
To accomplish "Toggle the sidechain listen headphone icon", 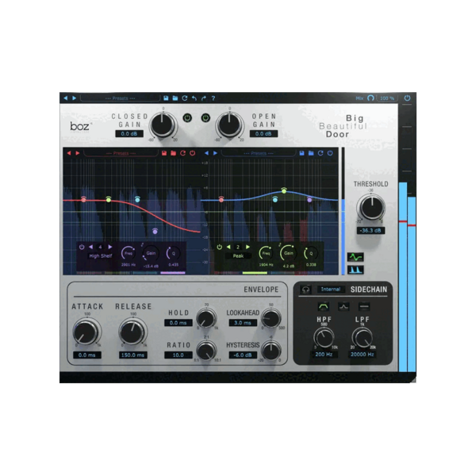I will (305, 290).
